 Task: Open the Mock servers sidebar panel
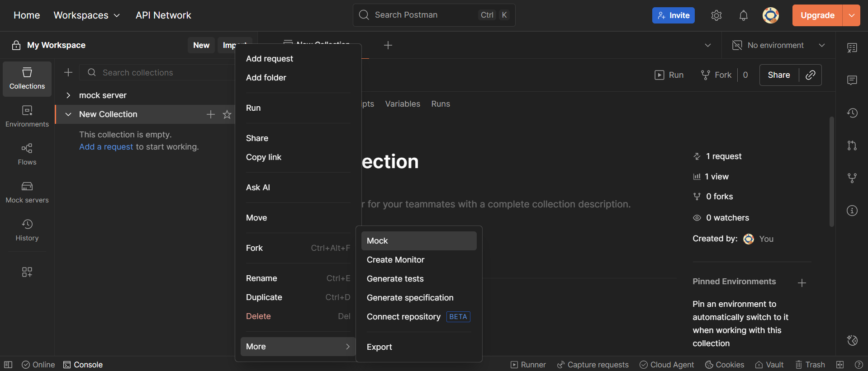(27, 193)
